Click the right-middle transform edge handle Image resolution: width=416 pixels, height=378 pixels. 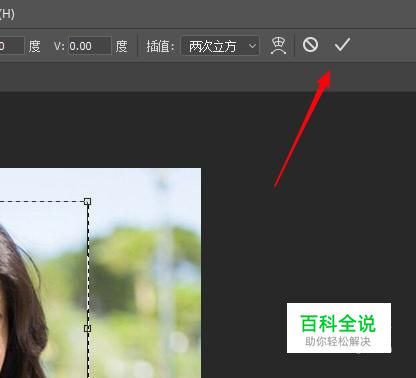tap(87, 328)
